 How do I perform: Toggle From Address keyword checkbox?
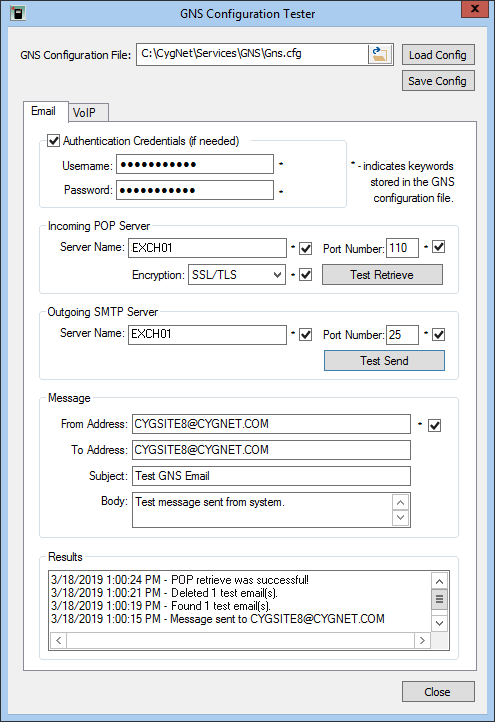click(x=434, y=425)
